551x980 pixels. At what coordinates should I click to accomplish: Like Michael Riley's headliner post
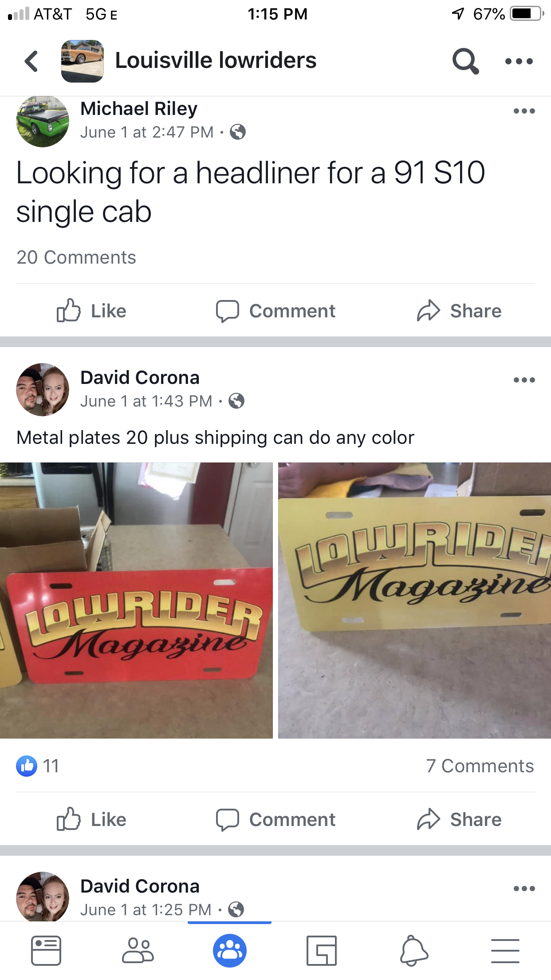(x=91, y=311)
